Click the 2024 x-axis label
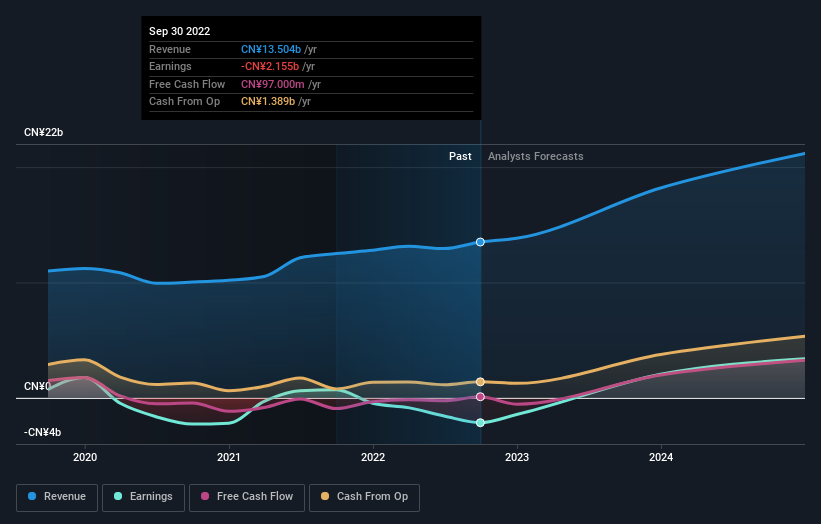Viewport: 821px width, 524px height. (x=661, y=457)
